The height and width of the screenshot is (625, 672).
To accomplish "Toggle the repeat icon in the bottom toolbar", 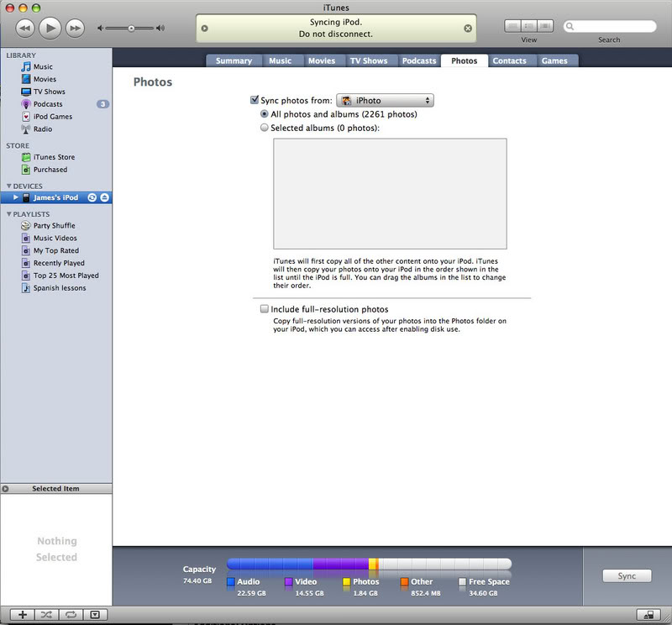I will click(x=71, y=615).
